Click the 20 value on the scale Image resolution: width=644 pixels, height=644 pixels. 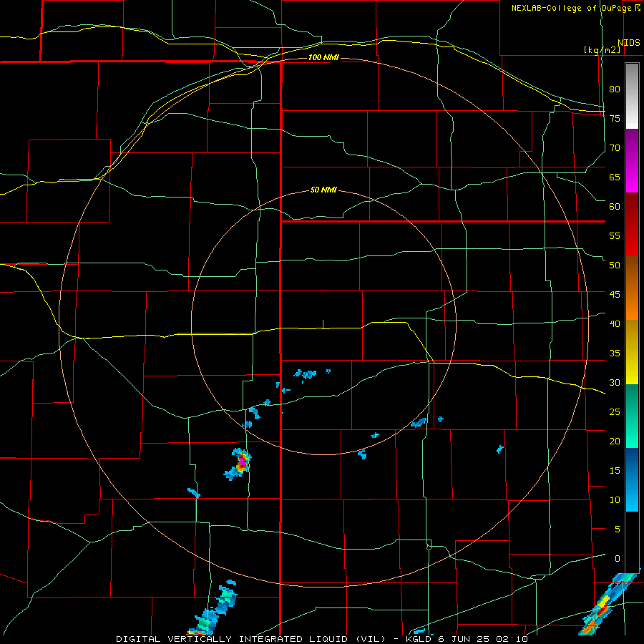coord(615,441)
